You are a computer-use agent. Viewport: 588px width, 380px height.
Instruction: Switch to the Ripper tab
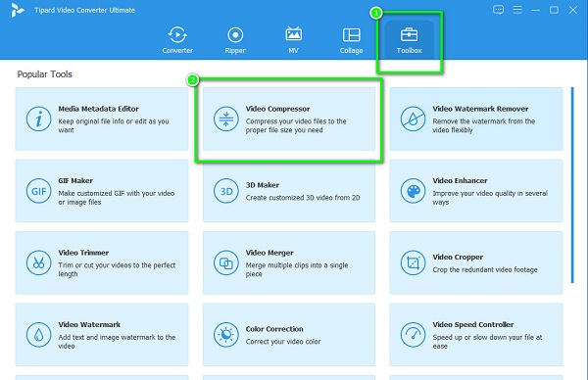coord(235,40)
